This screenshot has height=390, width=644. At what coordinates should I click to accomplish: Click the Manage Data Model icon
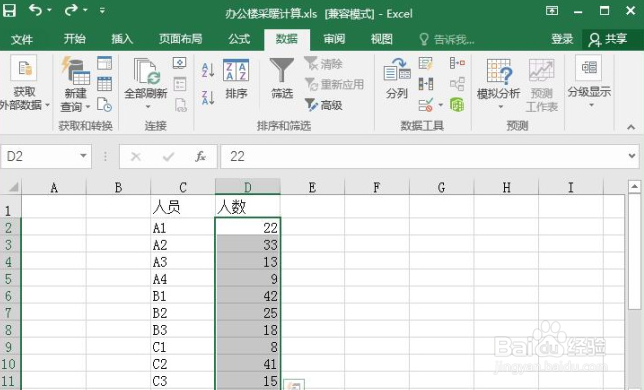pyautogui.click(x=457, y=105)
